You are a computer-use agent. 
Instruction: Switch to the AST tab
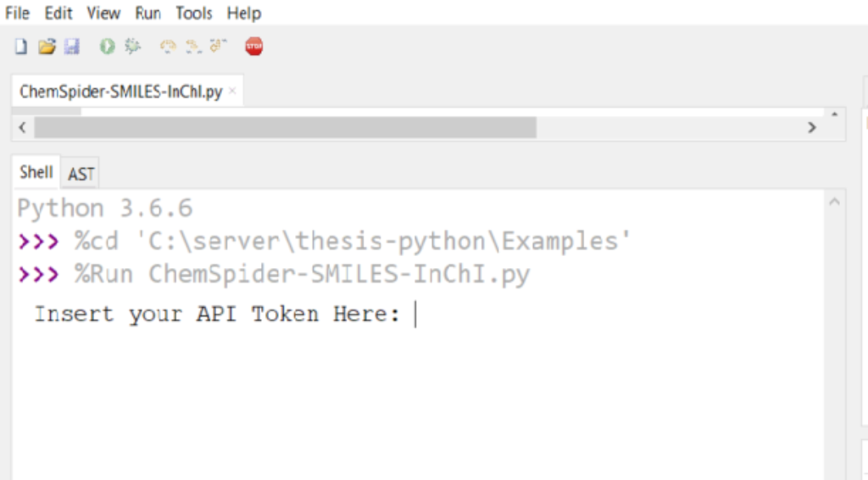pos(81,174)
